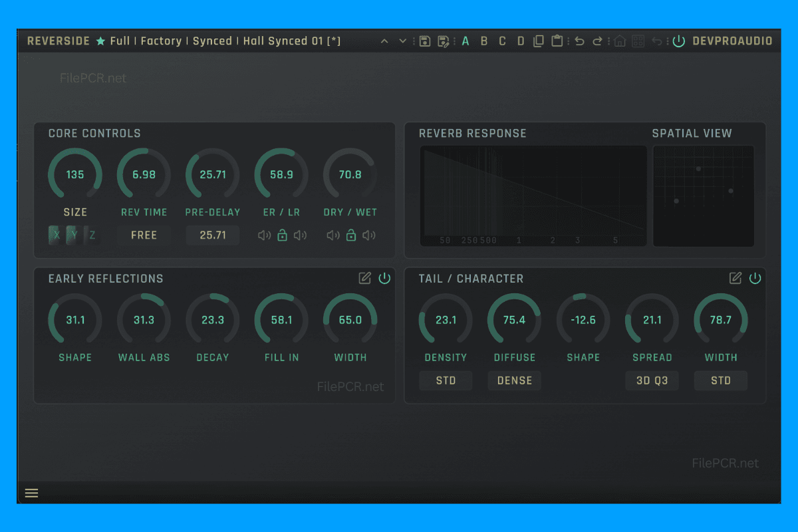
Task: Select state slot A
Action: point(465,41)
